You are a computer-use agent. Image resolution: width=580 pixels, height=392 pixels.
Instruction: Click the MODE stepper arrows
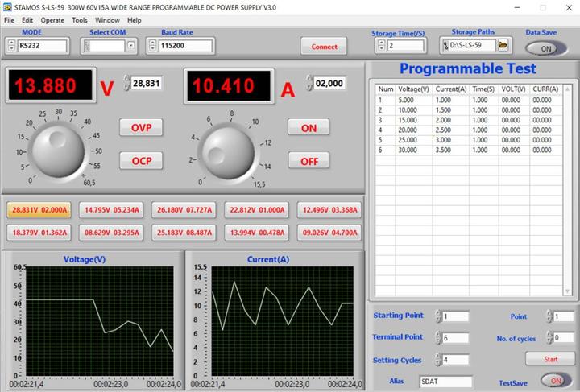[x=11, y=45]
